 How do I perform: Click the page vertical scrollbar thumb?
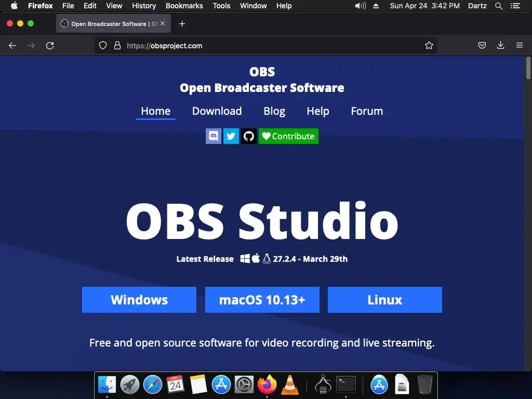coord(528,68)
